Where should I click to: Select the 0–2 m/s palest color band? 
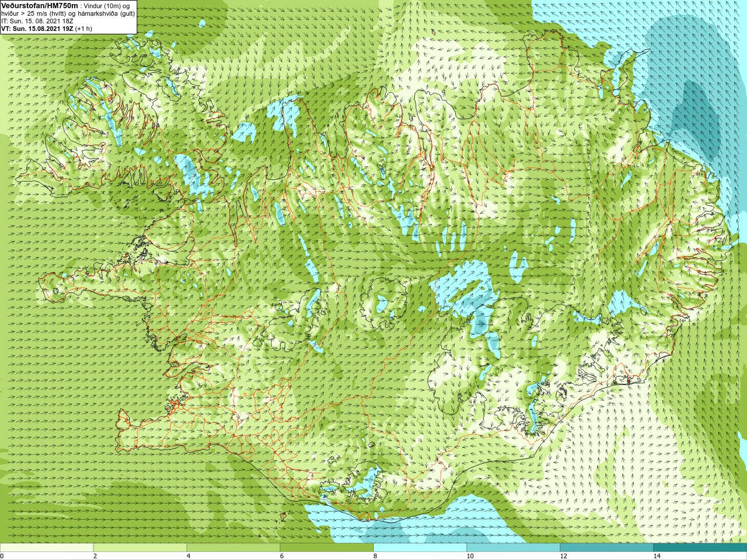coord(47,548)
